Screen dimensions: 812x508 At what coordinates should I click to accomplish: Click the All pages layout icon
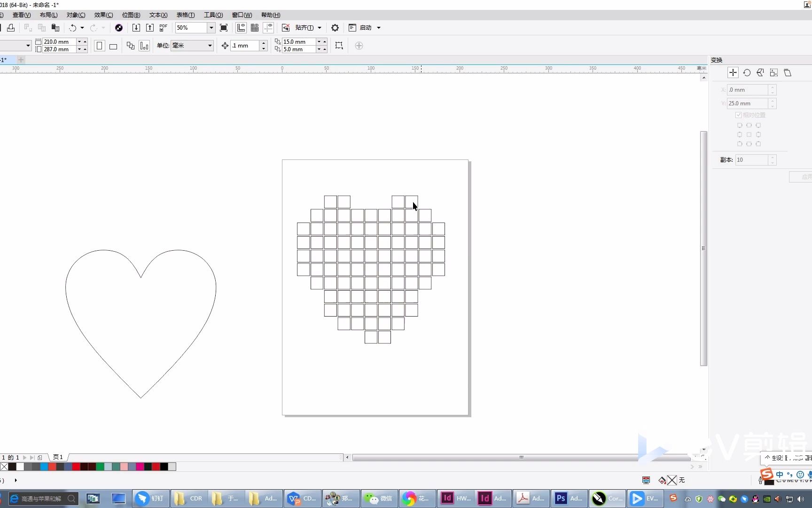(131, 46)
